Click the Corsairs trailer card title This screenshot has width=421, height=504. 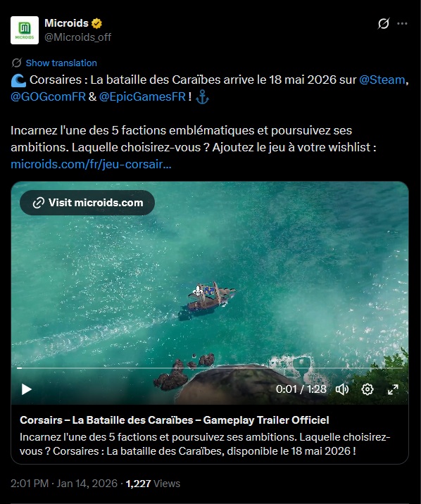tap(175, 420)
